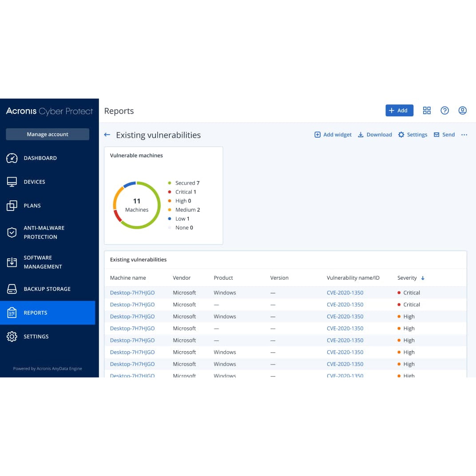Viewport: 476px width, 476px height.
Task: Click the back arrow next to Existing vulnerabilities
Action: [107, 135]
